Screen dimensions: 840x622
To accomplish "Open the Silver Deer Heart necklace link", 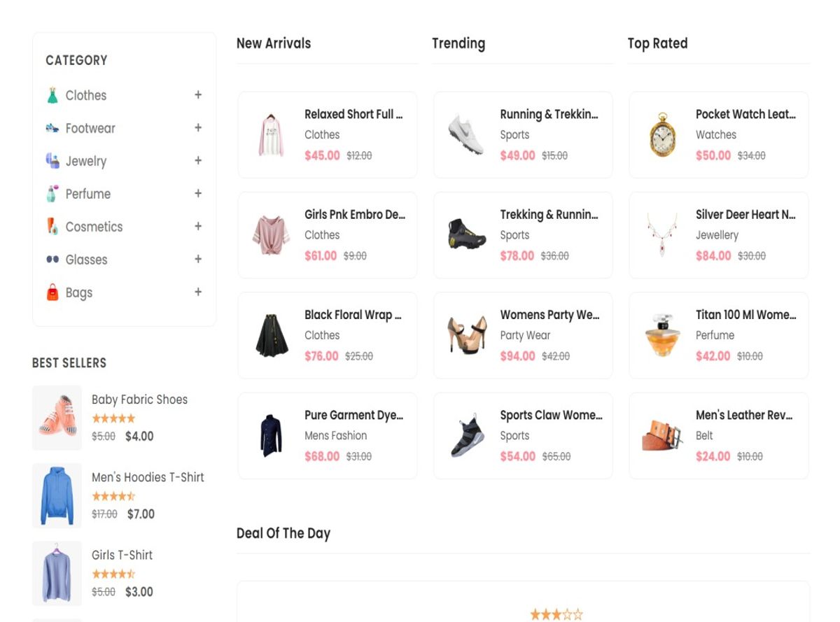I will click(745, 215).
